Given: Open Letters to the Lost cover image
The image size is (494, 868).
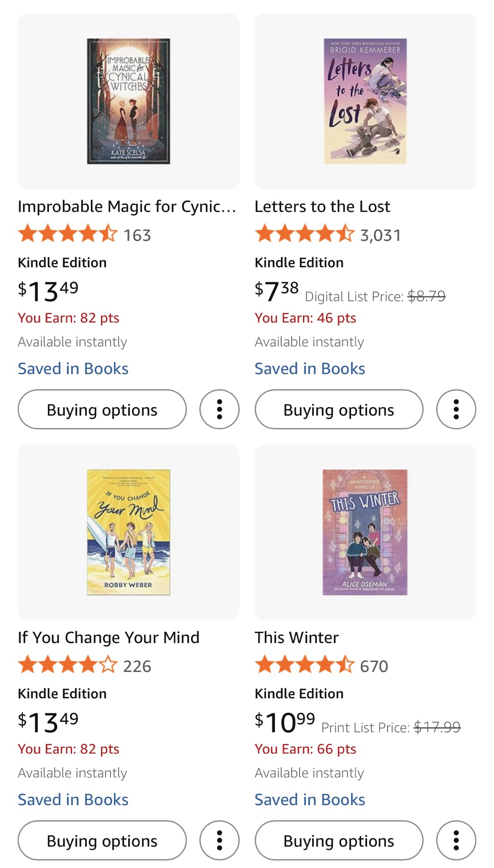Looking at the screenshot, I should coord(365,101).
